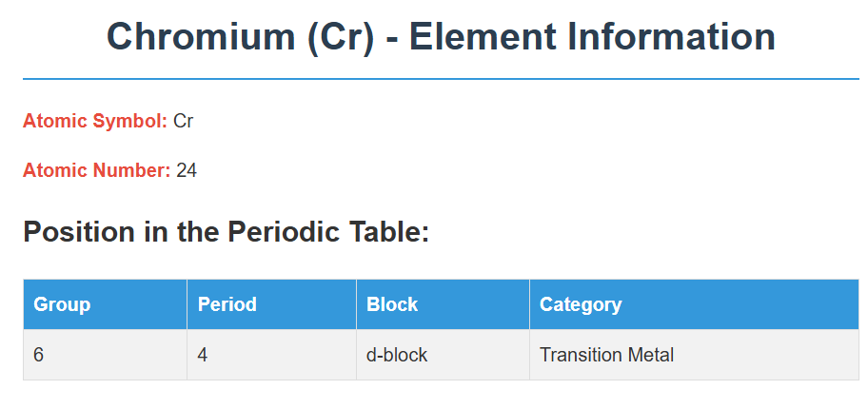
Task: Click the "Position in the Periodic Table:" heading
Action: [226, 231]
